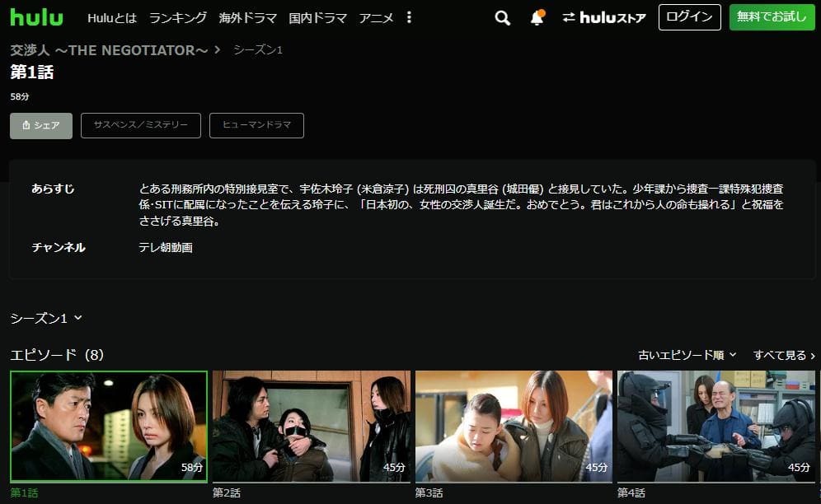
Task: Click the チャンネル label
Action: tap(59, 248)
